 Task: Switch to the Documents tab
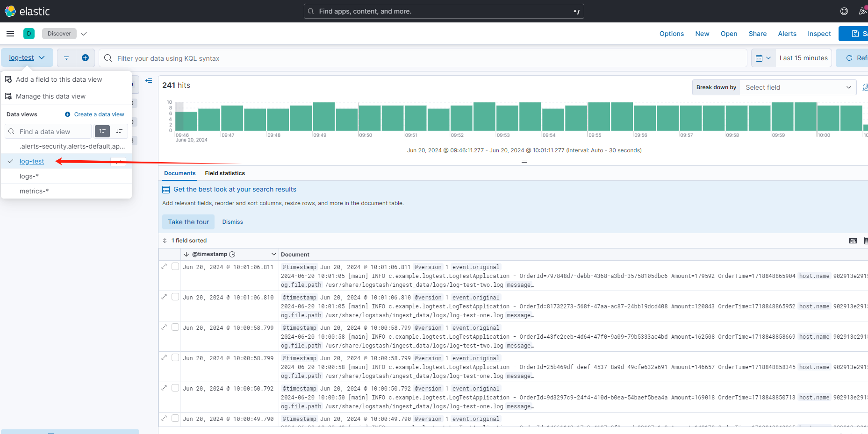(179, 173)
